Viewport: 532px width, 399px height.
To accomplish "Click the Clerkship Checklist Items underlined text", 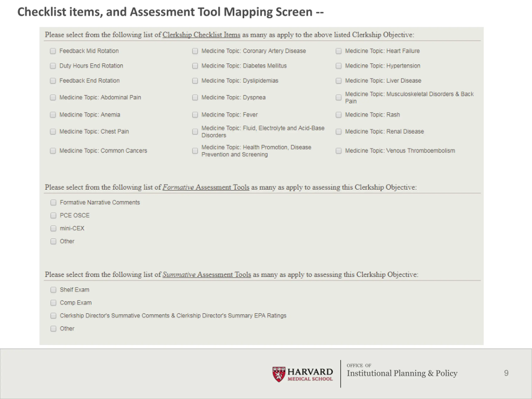I will 201,35.
